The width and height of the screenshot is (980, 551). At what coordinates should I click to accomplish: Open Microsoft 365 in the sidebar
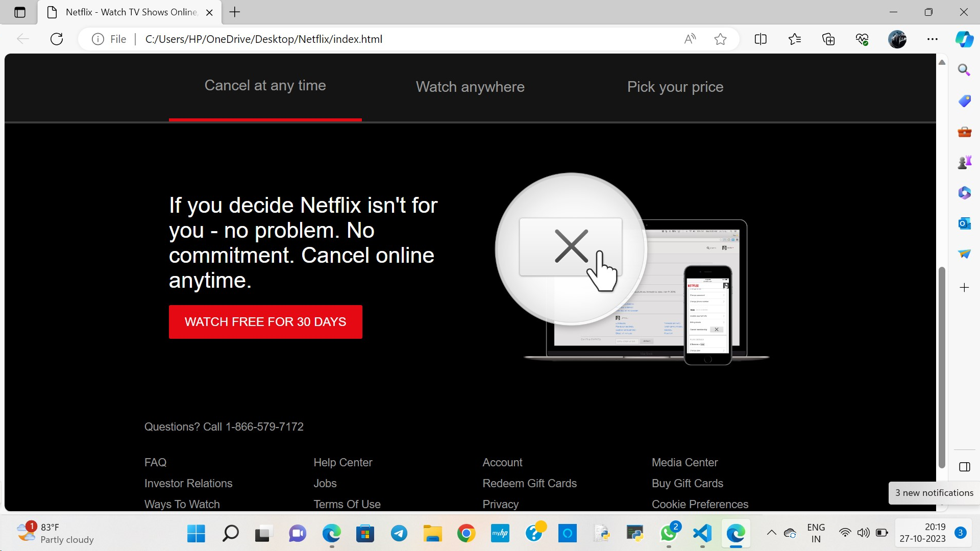tap(964, 193)
